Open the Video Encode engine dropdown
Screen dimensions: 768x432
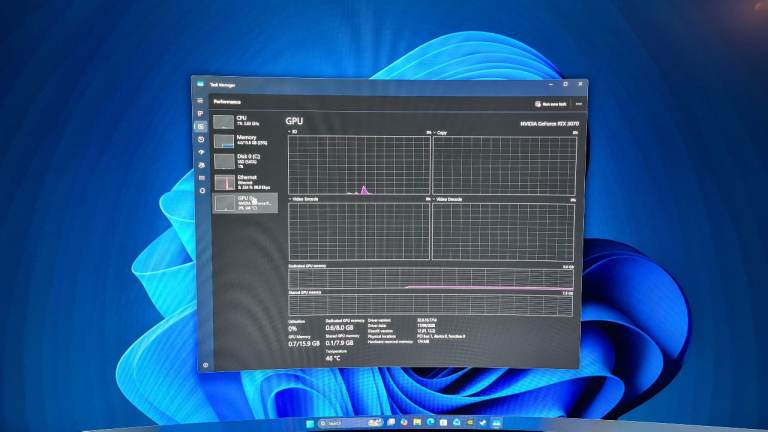tap(304, 199)
